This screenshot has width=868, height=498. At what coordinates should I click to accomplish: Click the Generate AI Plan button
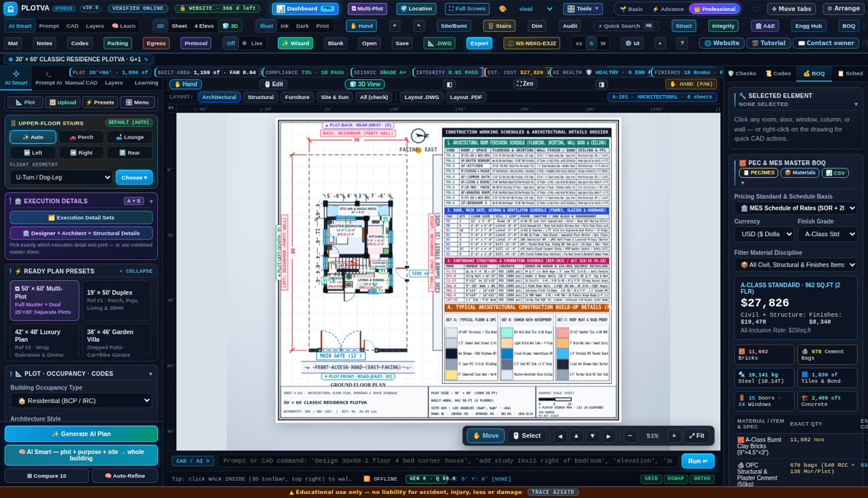(x=81, y=434)
